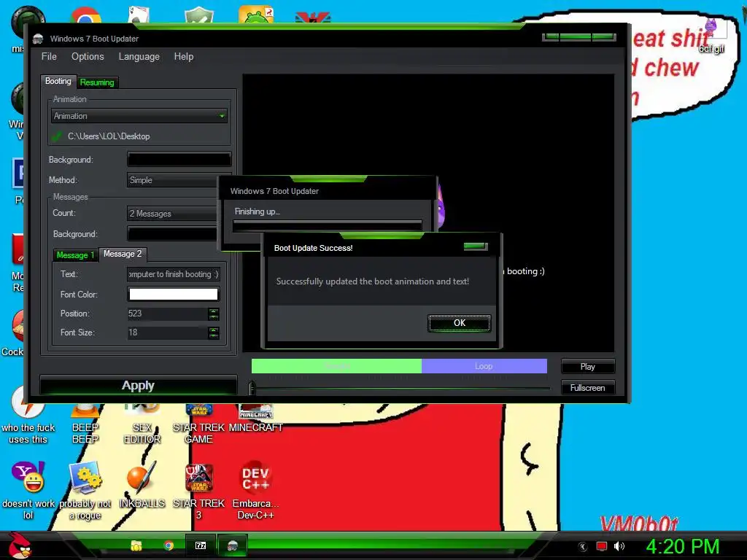The image size is (747, 560).
Task: Click the green checkmark beside animation path
Action: (x=57, y=136)
